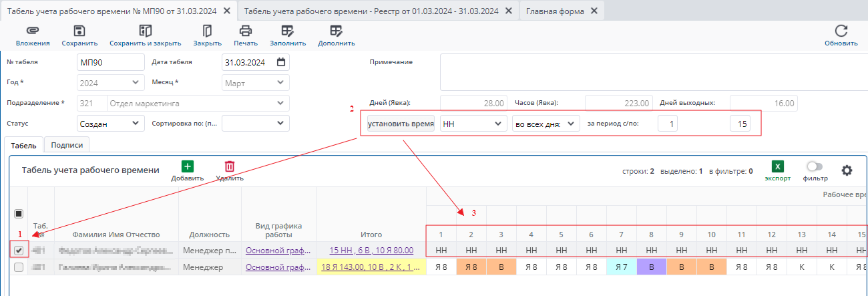Open the Вложения attachments paperclip icon

click(33, 31)
